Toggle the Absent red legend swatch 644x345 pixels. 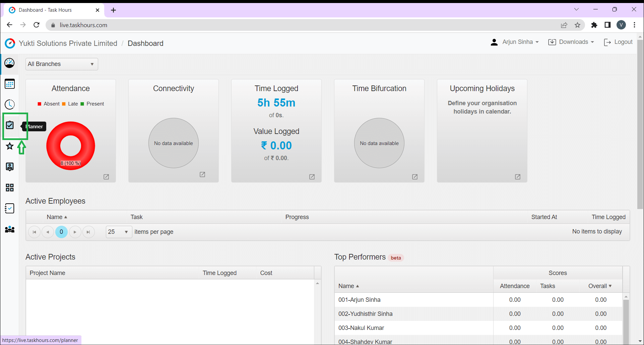click(x=40, y=104)
